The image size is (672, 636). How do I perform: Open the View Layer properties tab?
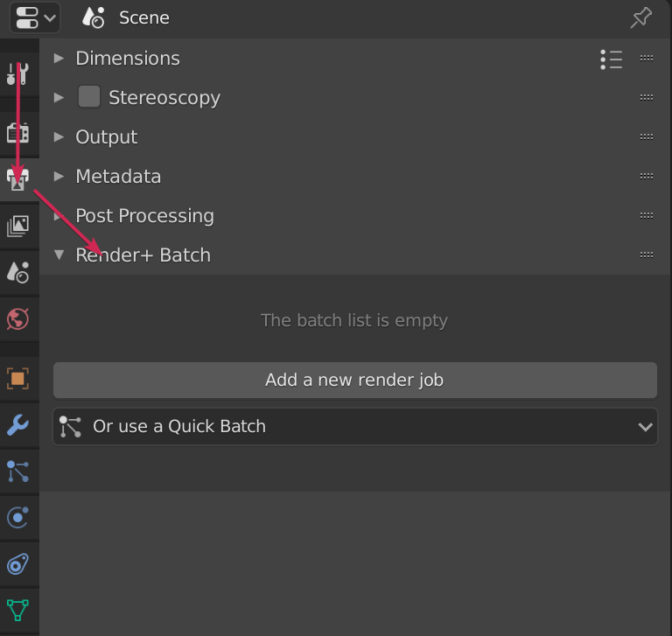18,226
